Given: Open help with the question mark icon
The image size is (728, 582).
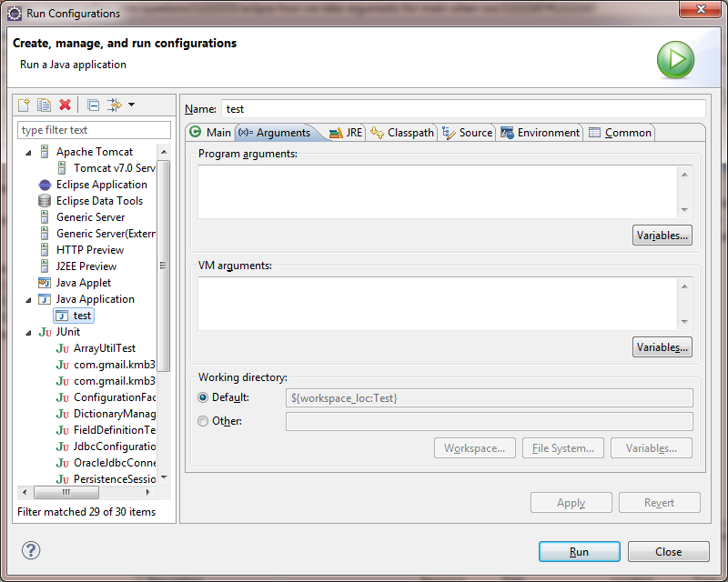Looking at the screenshot, I should 31,550.
